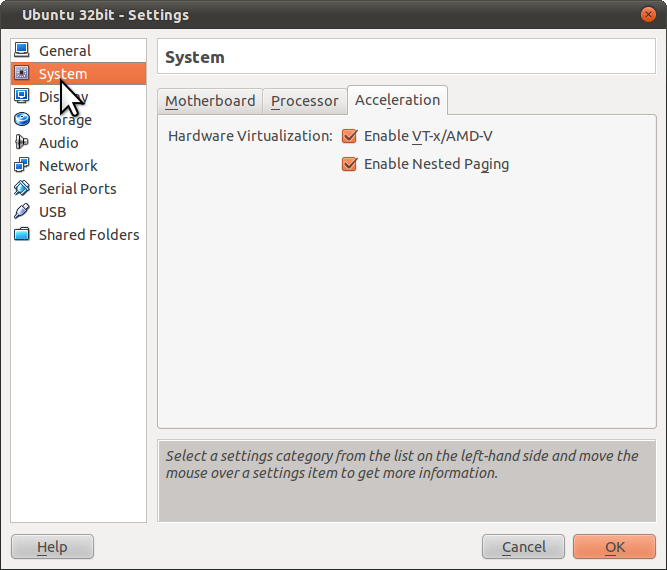This screenshot has width=667, height=570.
Task: Open Storage settings disk icon
Action: (22, 119)
